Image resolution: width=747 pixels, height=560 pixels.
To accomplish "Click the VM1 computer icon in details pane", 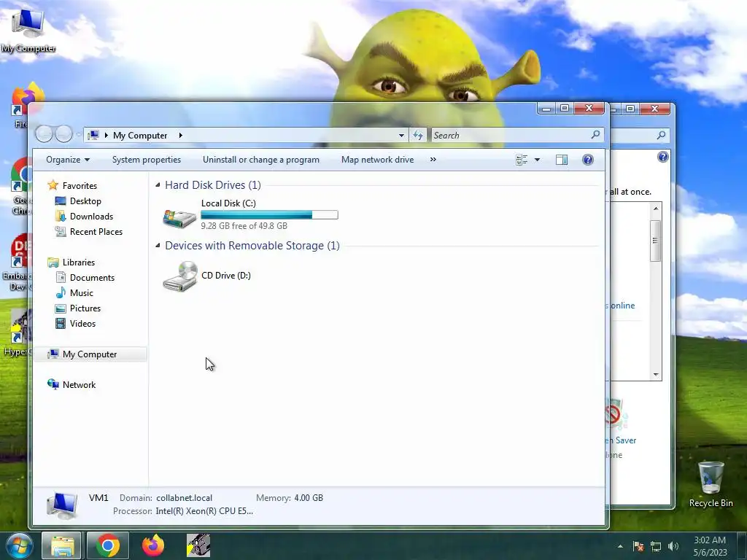I will (x=62, y=506).
